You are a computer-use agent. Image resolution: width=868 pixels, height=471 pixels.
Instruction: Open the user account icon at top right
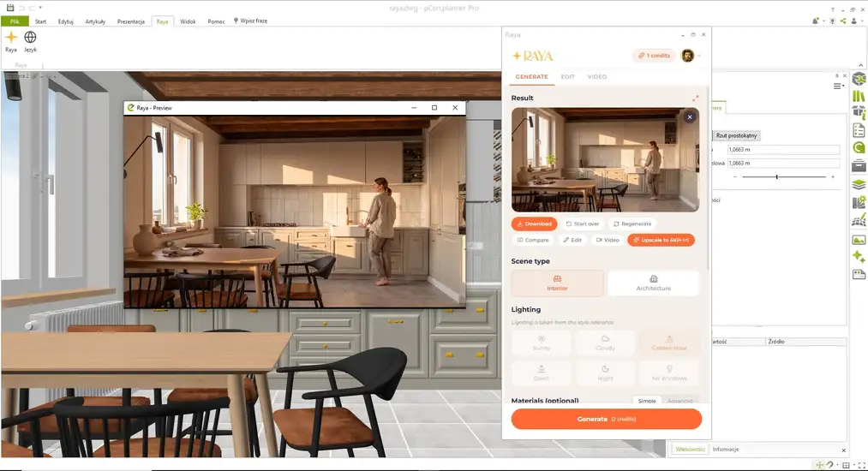854,21
